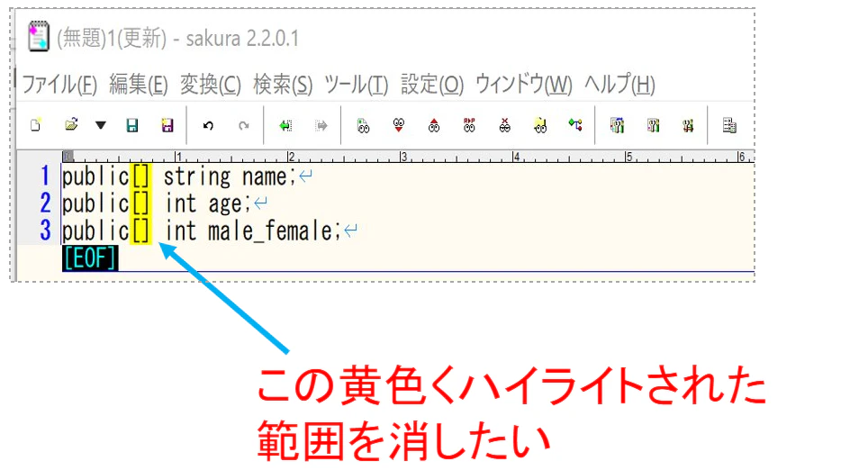Open the 設定(O) menu
The width and height of the screenshot is (868, 470).
(x=432, y=86)
